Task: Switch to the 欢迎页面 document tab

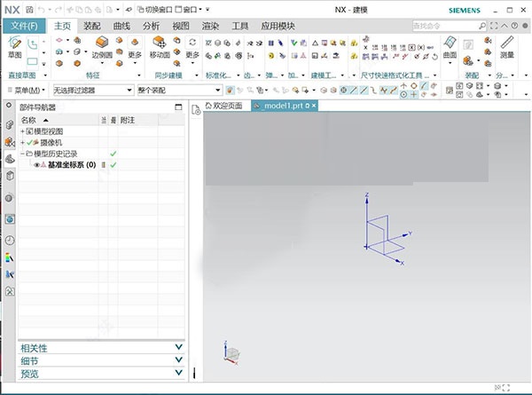Action: pos(223,106)
